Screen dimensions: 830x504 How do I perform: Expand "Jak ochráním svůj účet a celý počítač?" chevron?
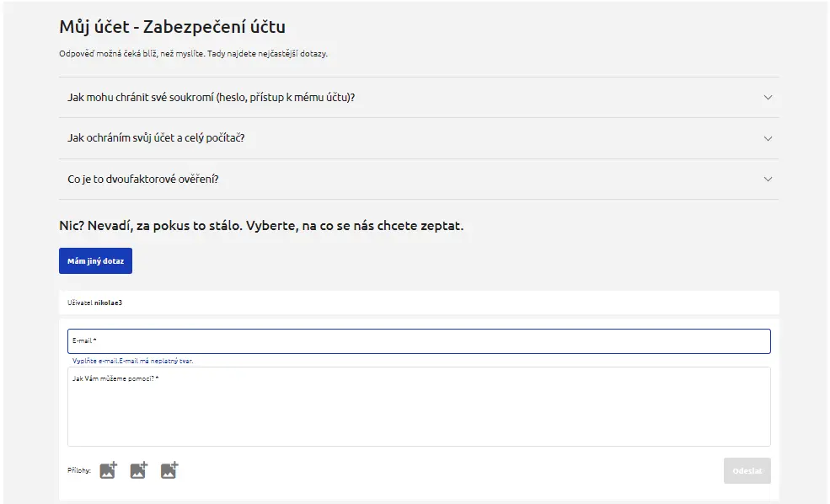point(768,138)
